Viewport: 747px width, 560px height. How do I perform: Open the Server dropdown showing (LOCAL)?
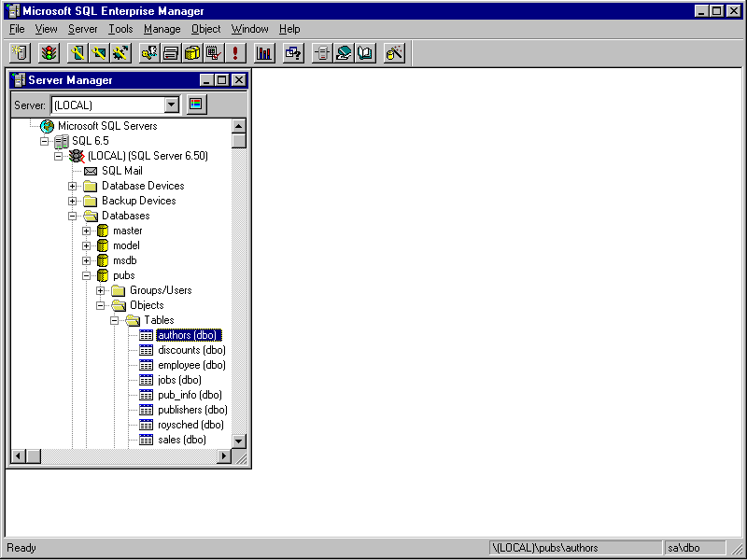(171, 105)
